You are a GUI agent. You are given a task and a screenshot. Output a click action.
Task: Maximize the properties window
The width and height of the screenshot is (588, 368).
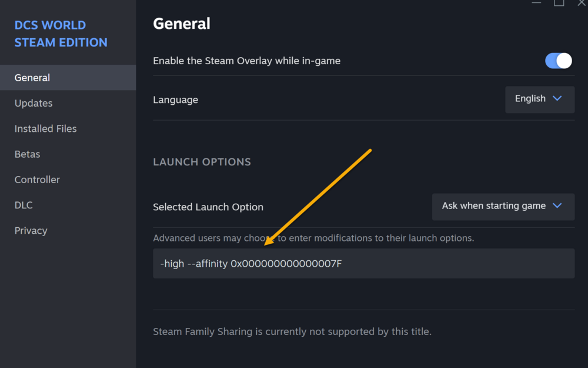[x=559, y=3]
